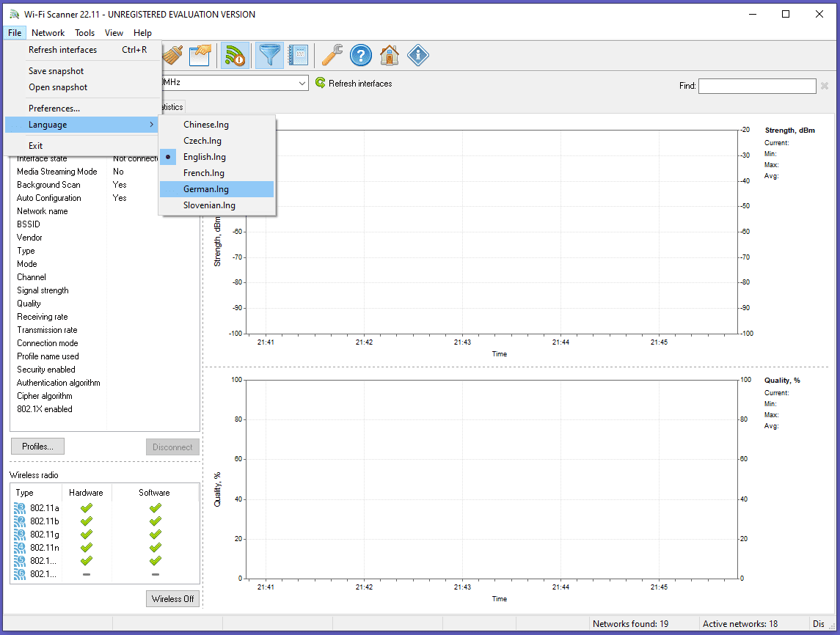Screen dimensions: 840x635
Task: Click the 802.1X enabled row
Action: pos(105,409)
